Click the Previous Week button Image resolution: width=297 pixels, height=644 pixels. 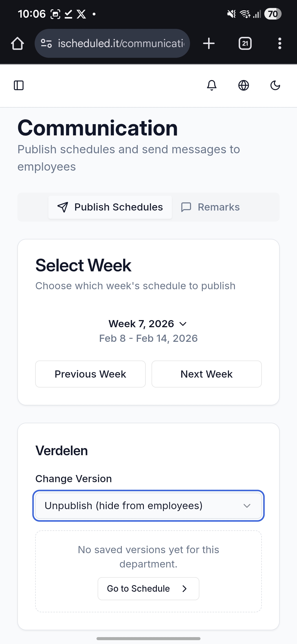tap(90, 374)
